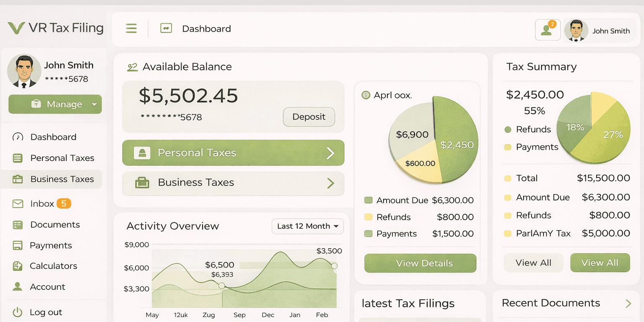Open the Last 12 Month dropdown
Viewport: 644px width, 322px height.
(307, 226)
